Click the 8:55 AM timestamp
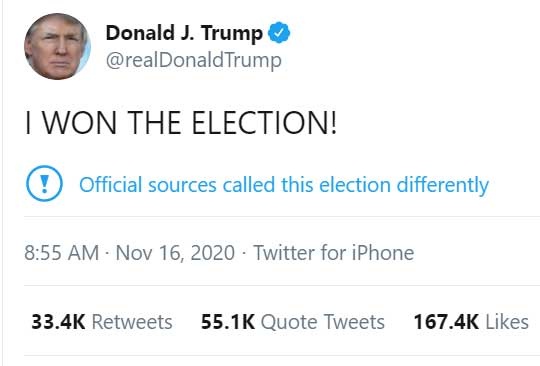 click(61, 253)
